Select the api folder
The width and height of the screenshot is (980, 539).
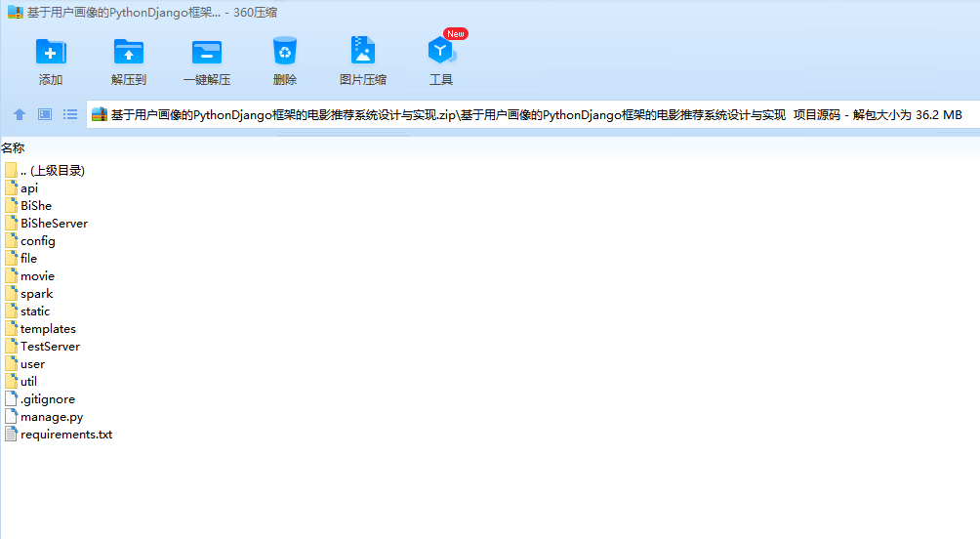point(21,188)
